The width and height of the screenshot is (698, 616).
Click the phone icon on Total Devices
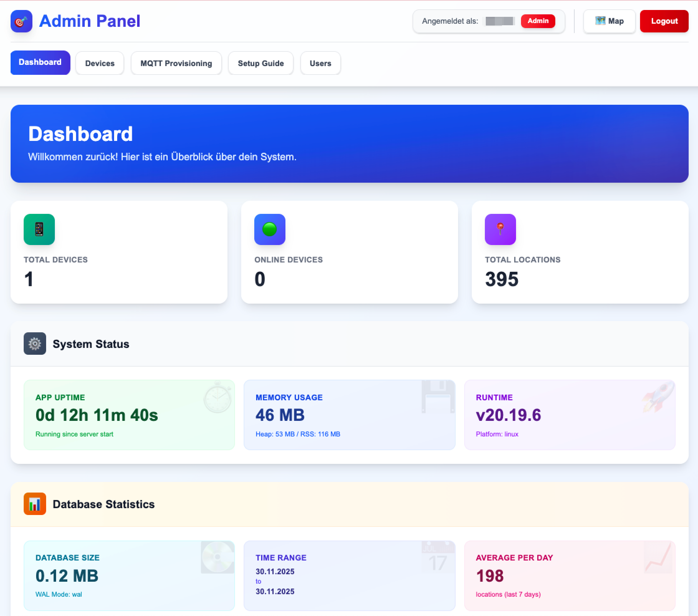[39, 229]
